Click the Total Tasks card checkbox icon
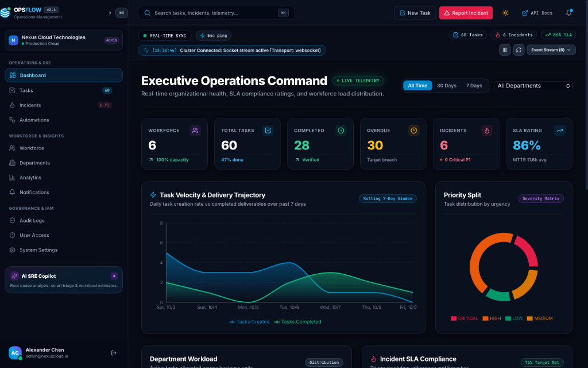 tap(268, 131)
